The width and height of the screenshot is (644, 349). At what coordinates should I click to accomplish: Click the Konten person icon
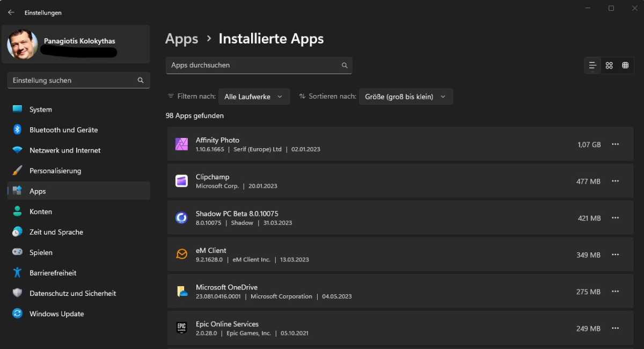coord(17,211)
